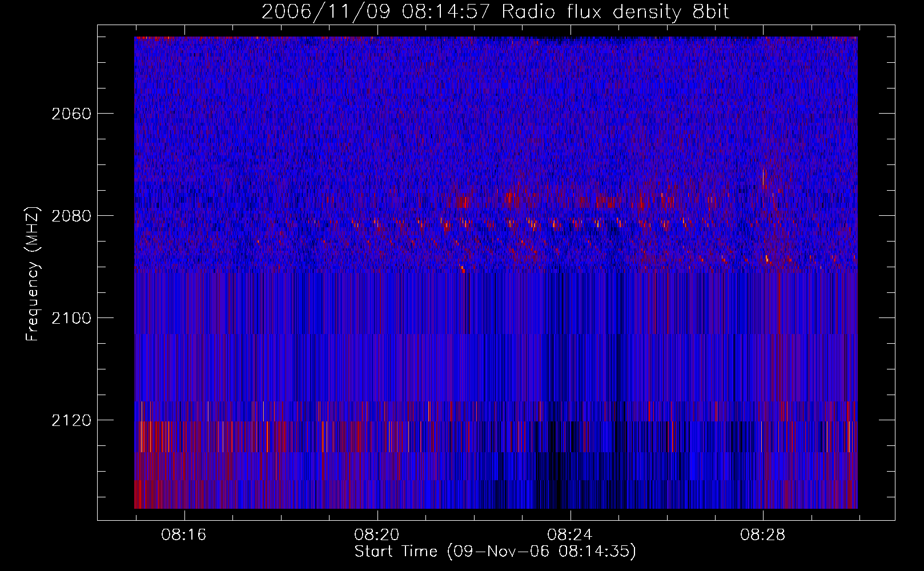Click the "Start Time (09-Nov-06 08:14:35)" x-axis label
Viewport: 924px width, 571px height.
click(x=495, y=552)
